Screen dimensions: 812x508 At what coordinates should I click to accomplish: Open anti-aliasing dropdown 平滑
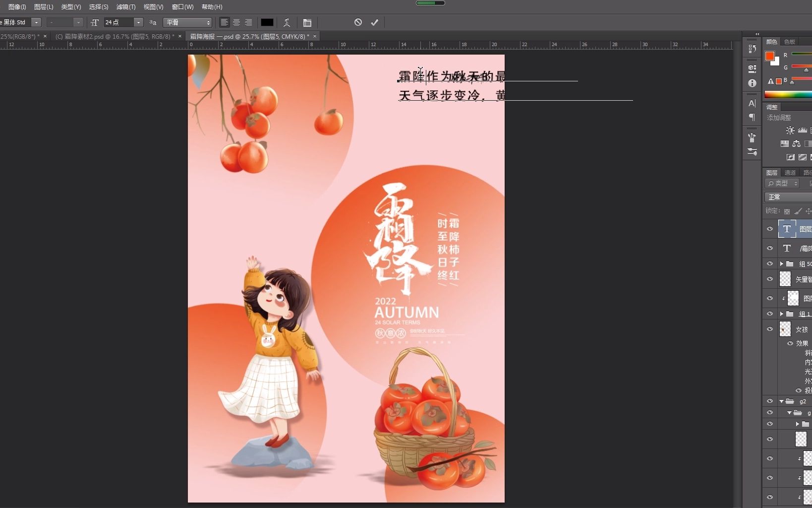[x=187, y=22]
